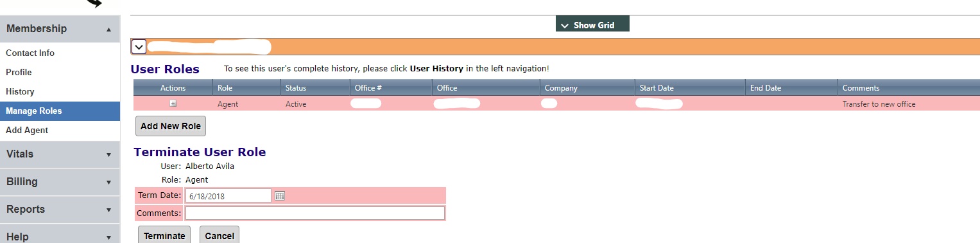Expand the Agent role row plus icon
The height and width of the screenshot is (243, 980).
173,104
